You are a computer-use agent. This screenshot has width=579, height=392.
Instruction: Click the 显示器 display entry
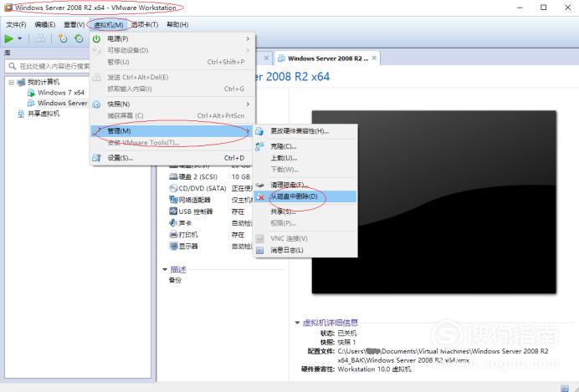(188, 246)
